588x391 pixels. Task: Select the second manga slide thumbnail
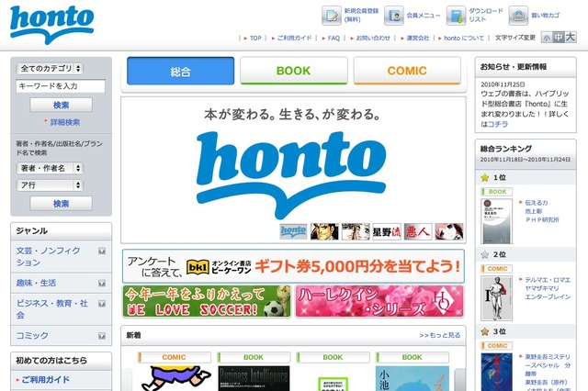[324, 231]
